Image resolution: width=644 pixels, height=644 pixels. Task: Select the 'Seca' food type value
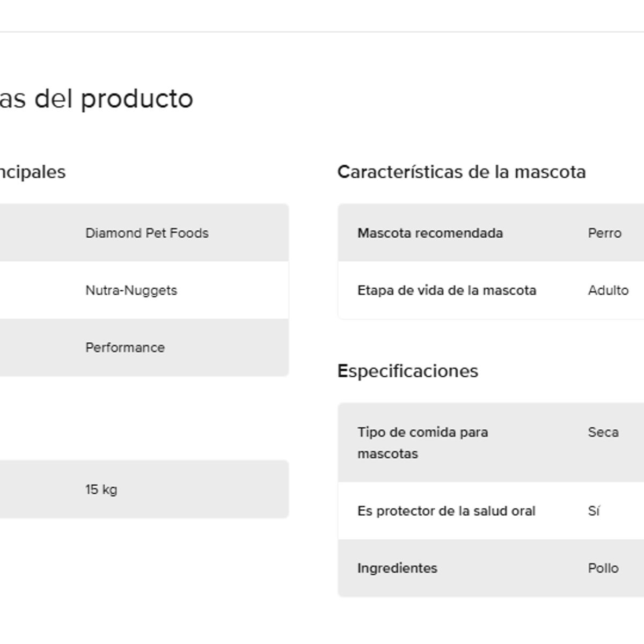603,432
